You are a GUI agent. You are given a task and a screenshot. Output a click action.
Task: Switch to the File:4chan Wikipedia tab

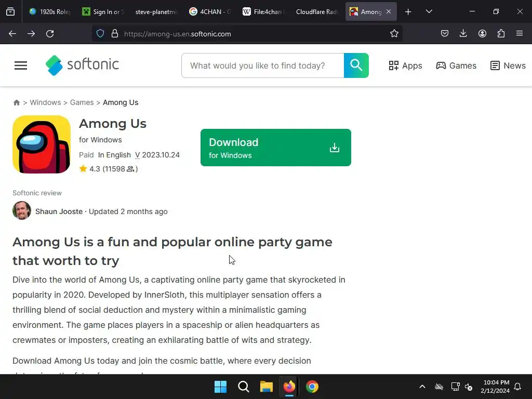tap(263, 11)
